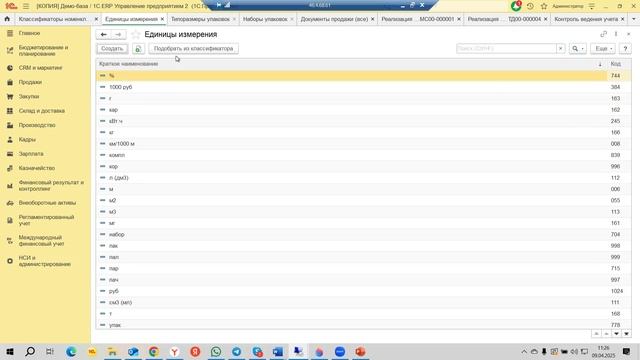
Task: Expand the open tabs list dropdown arrow
Action: (633, 19)
